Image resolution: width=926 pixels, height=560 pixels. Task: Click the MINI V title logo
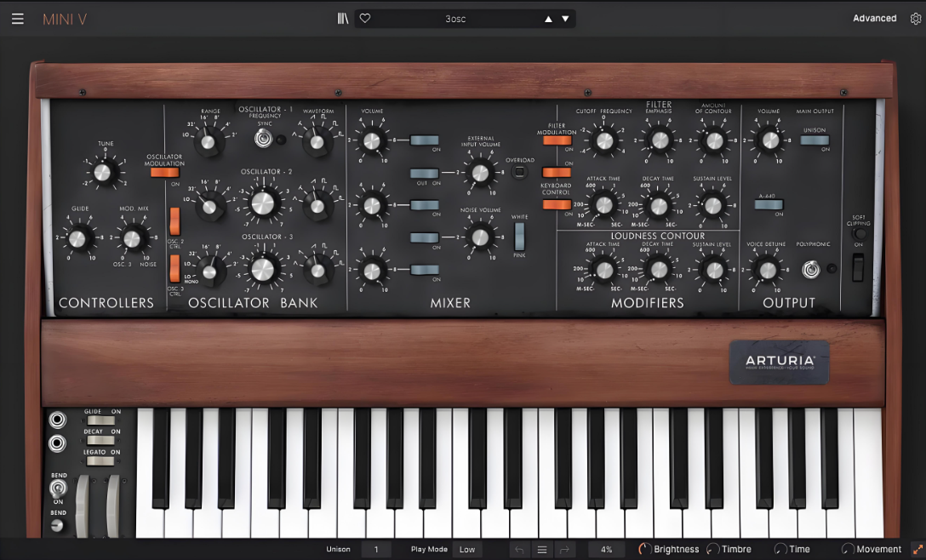point(65,19)
